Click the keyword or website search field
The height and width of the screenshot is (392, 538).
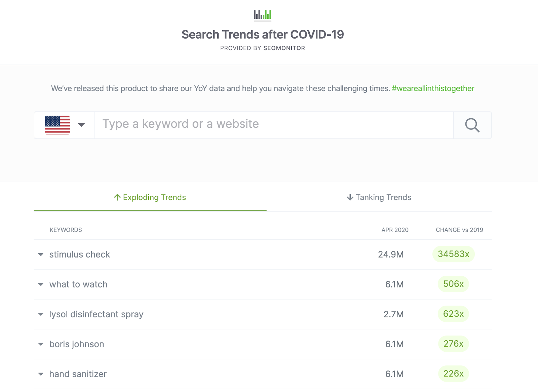pos(274,125)
